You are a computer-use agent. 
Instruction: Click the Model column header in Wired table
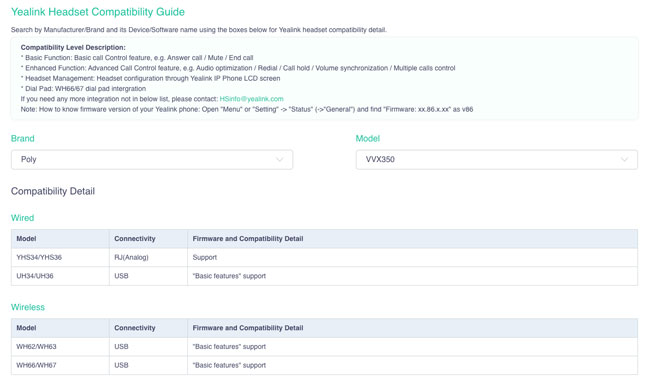point(60,239)
